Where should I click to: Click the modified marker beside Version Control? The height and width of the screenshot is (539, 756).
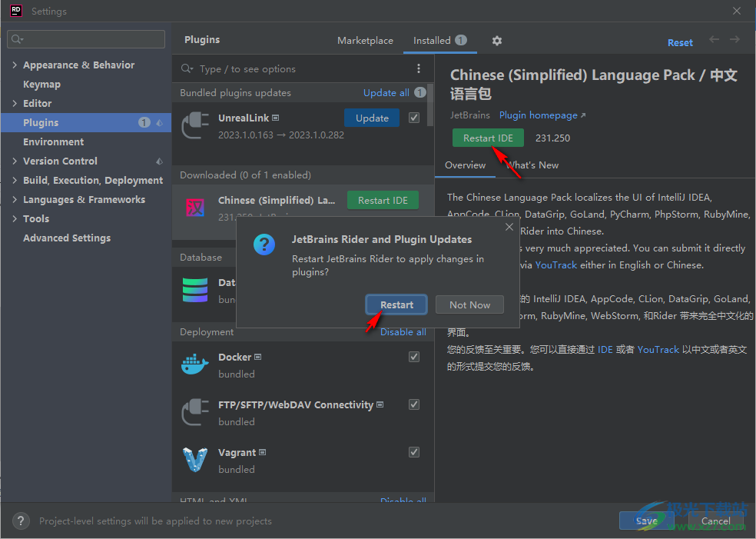coord(160,161)
